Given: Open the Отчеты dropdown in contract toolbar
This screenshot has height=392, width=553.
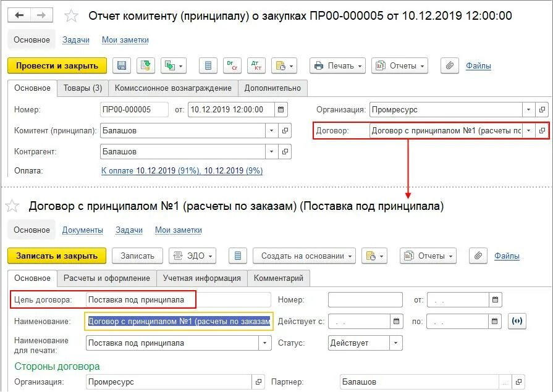Looking at the screenshot, I should pos(428,256).
